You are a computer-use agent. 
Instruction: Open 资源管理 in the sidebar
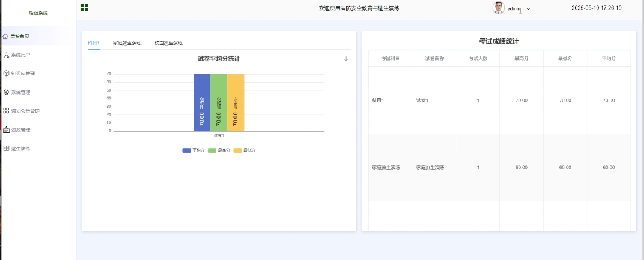(20, 130)
